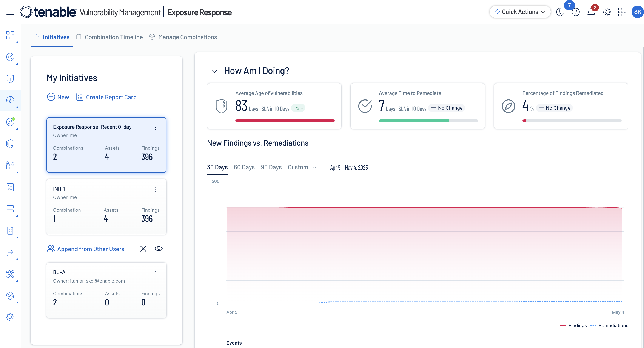Image resolution: width=644 pixels, height=348 pixels.
Task: Open the hamburger navigation menu
Action: click(10, 12)
